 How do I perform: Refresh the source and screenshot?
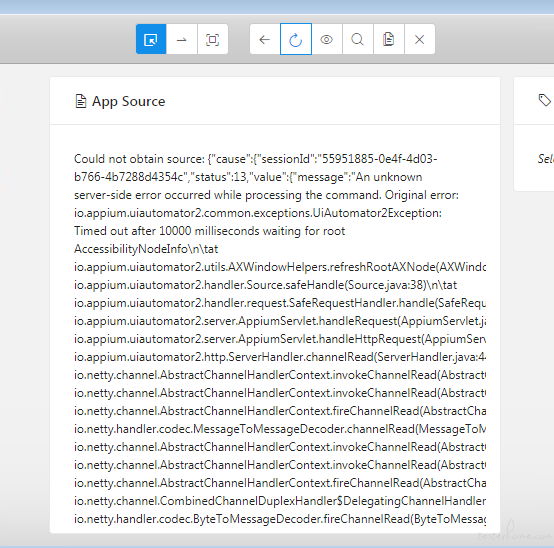tap(296, 39)
